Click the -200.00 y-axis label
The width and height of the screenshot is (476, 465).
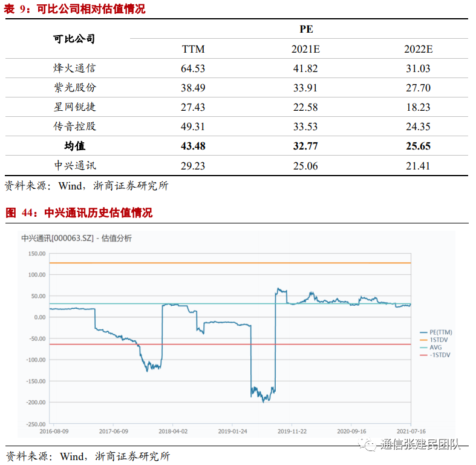coord(36,403)
